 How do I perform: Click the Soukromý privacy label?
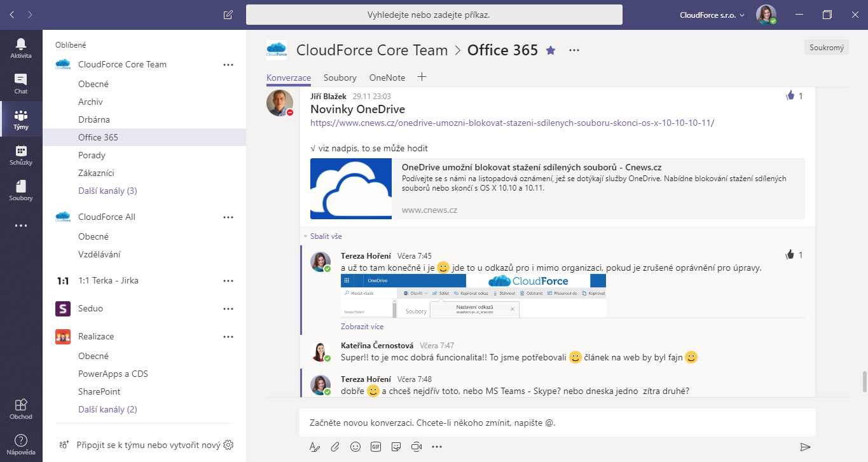[826, 47]
